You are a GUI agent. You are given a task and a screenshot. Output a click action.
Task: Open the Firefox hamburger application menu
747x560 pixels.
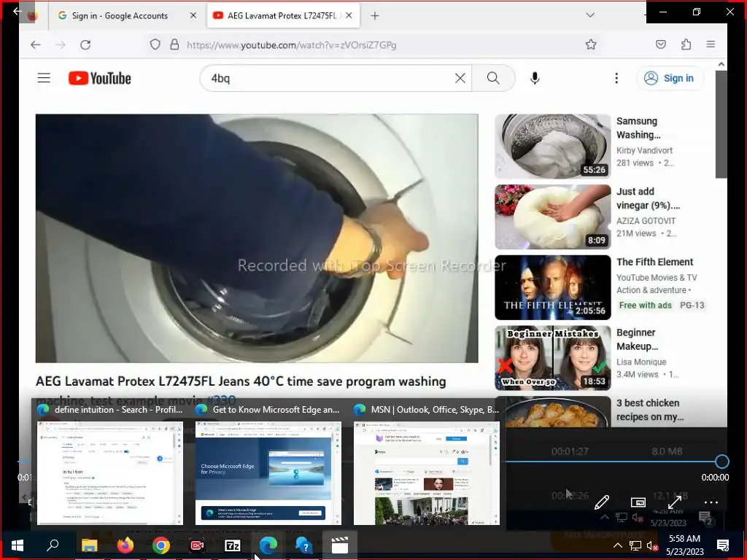tap(711, 44)
